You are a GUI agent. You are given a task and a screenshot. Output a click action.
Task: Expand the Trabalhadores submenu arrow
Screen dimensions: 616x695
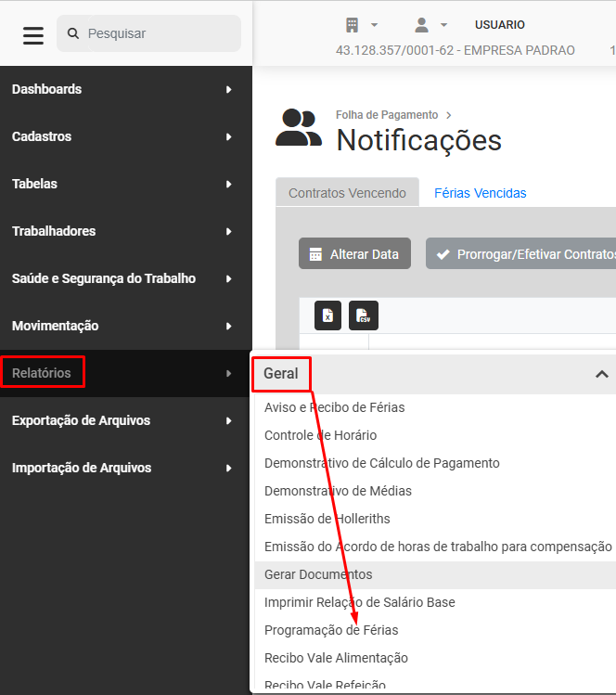coord(228,231)
